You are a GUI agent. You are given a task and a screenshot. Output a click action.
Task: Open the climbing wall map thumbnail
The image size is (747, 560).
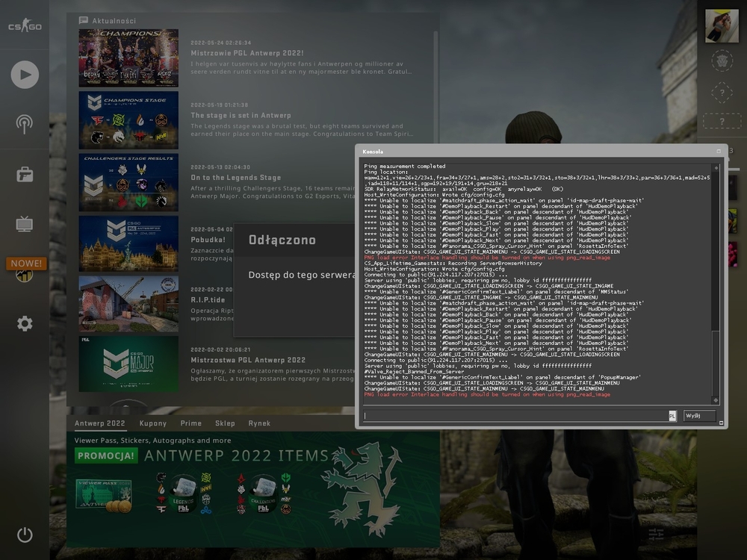128,305
